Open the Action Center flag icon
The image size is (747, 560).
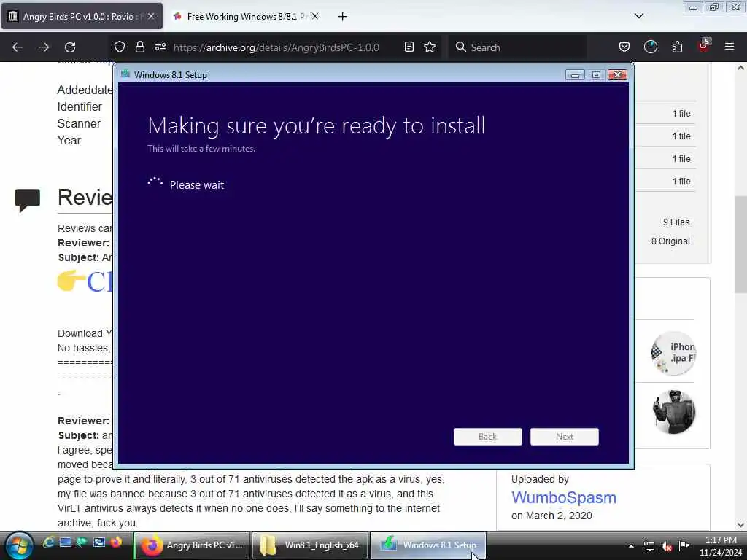pos(684,545)
